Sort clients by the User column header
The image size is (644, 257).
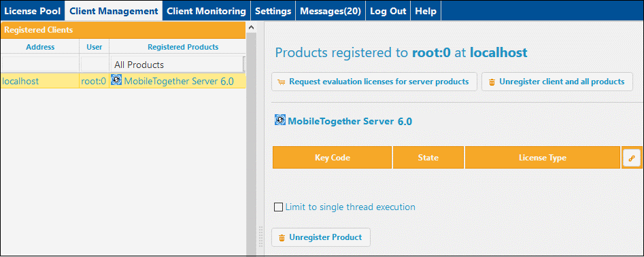[95, 47]
